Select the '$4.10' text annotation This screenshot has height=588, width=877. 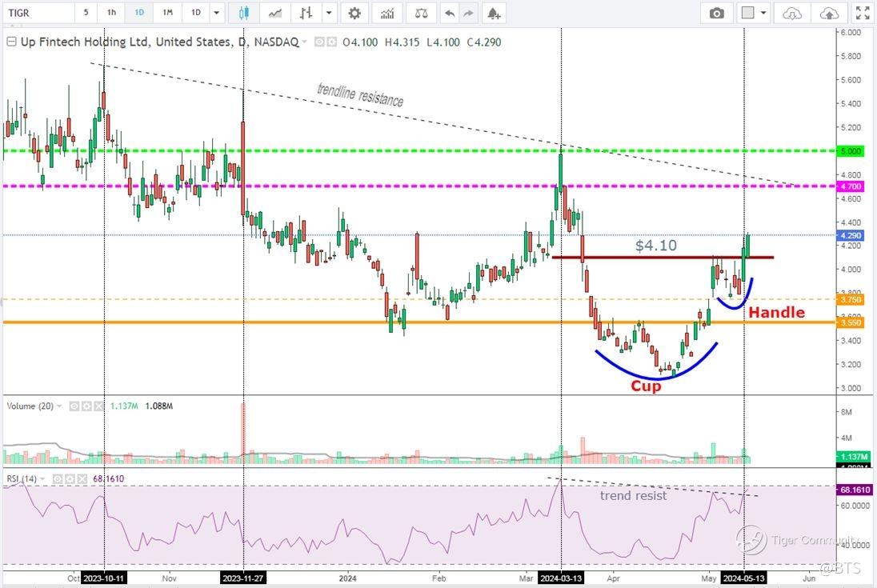click(x=655, y=246)
